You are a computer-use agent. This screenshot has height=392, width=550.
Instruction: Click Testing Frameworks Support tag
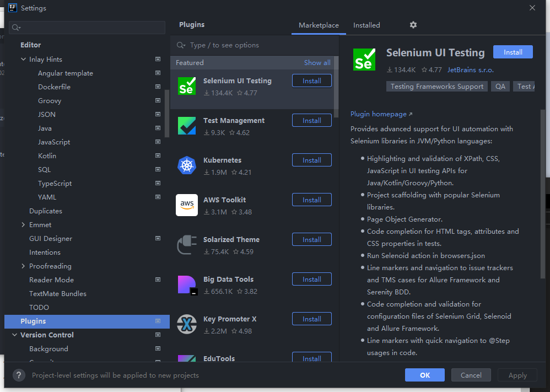pyautogui.click(x=436, y=87)
